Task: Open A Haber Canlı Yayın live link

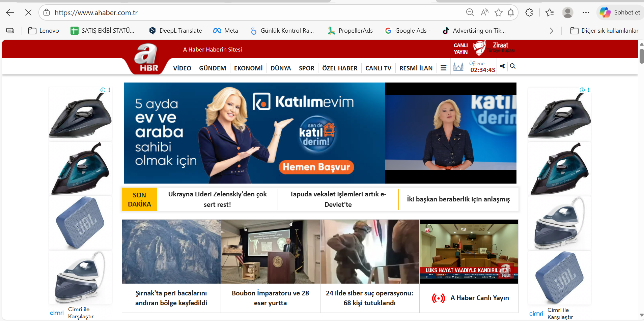Action: (470, 298)
